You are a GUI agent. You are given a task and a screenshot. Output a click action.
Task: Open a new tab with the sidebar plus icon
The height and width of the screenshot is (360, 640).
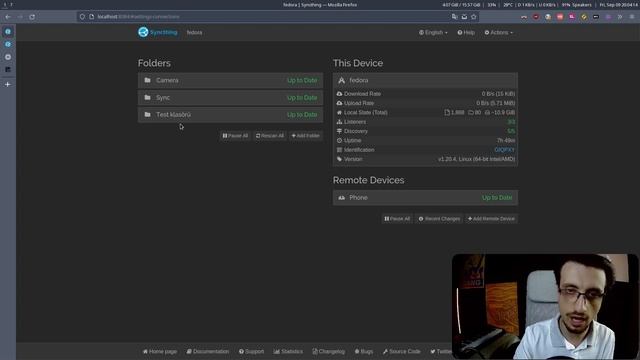(8, 84)
